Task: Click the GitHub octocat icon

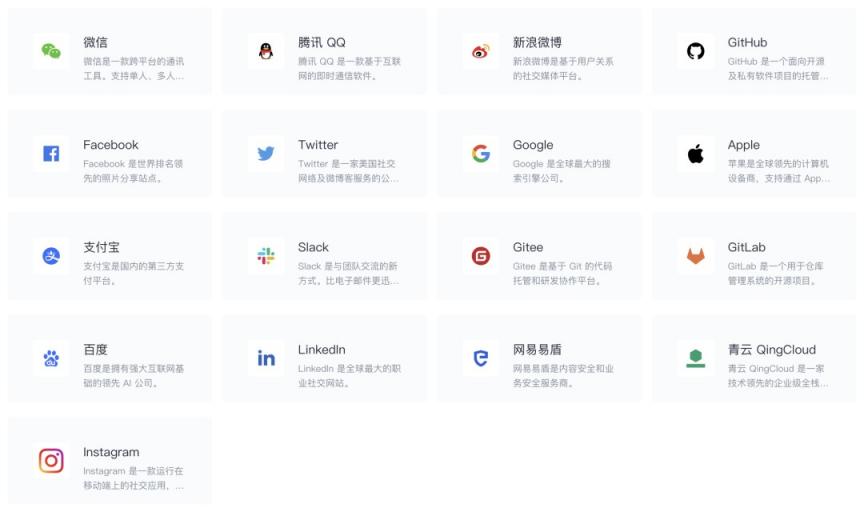Action: point(695,51)
